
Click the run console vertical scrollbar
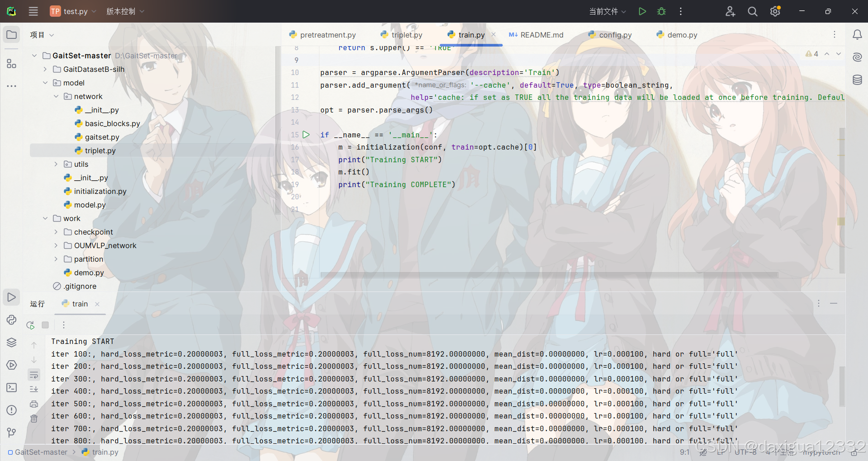pos(842,386)
